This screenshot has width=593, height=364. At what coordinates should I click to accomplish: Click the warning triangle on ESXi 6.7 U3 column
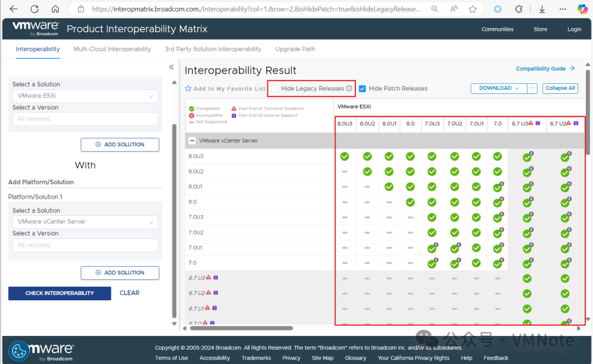click(530, 123)
